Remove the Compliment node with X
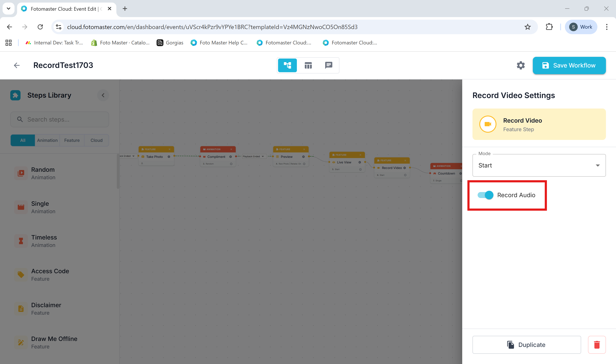This screenshot has height=364, width=616. pyautogui.click(x=231, y=149)
